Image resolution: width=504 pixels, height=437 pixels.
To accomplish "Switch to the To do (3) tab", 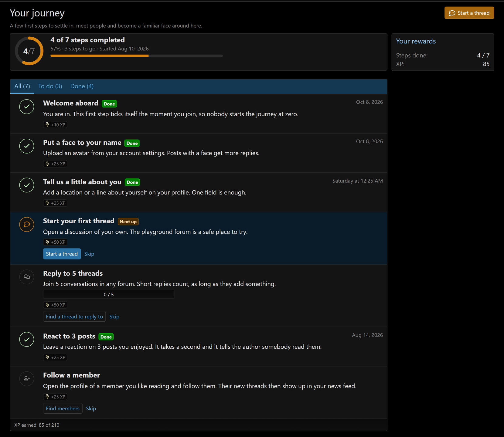I will point(50,86).
